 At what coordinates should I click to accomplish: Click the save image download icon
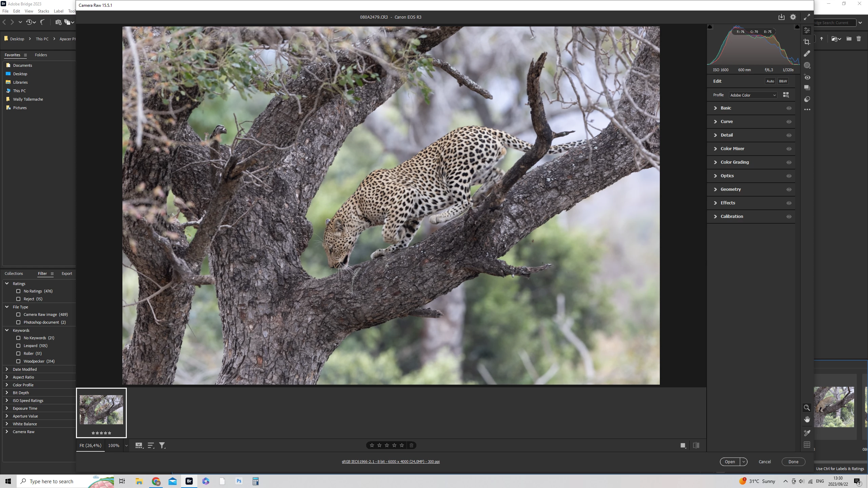coord(781,17)
